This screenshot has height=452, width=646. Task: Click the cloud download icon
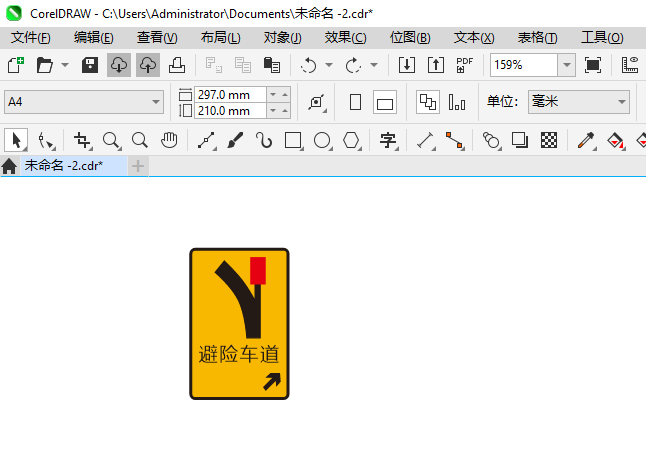(119, 65)
